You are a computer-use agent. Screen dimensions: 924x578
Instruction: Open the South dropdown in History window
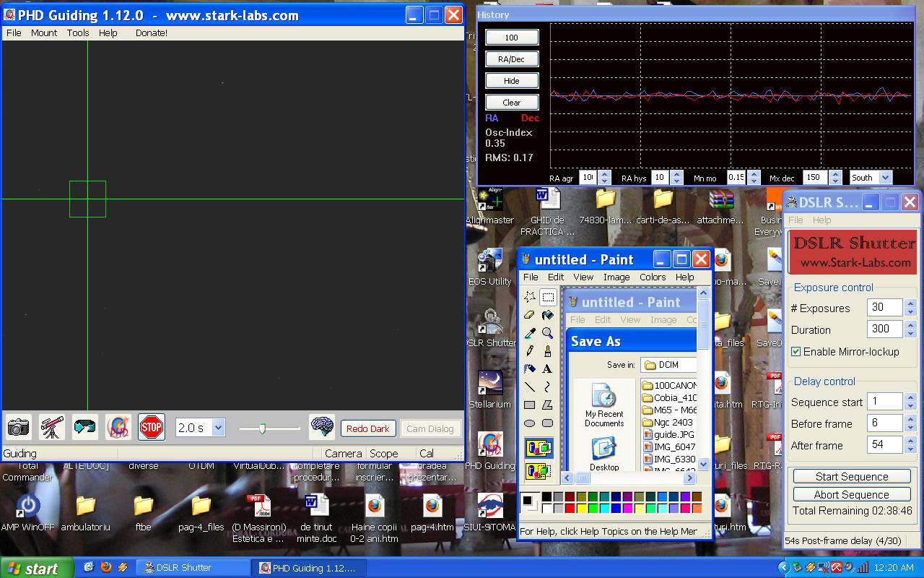885,178
